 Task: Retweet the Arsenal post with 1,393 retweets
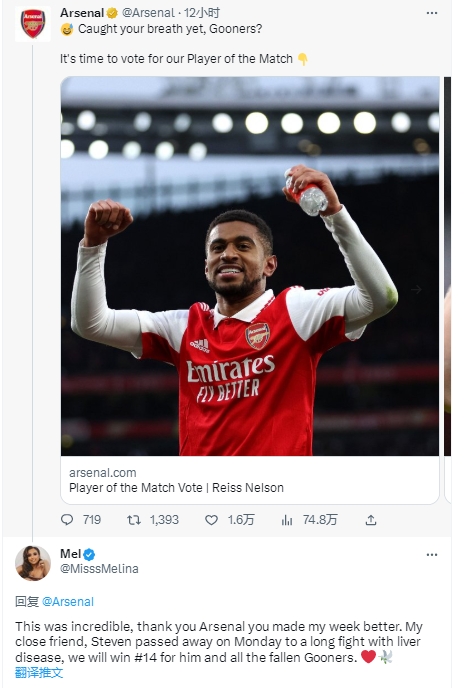pyautogui.click(x=134, y=520)
